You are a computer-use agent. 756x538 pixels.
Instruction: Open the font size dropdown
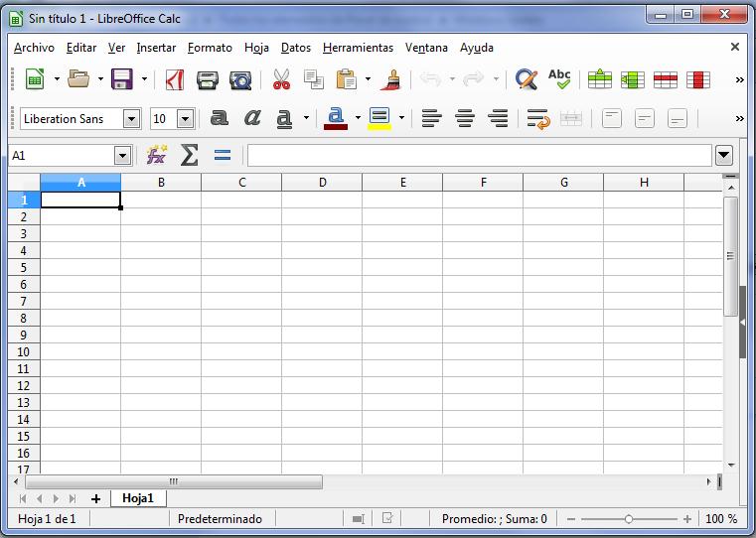click(x=186, y=118)
